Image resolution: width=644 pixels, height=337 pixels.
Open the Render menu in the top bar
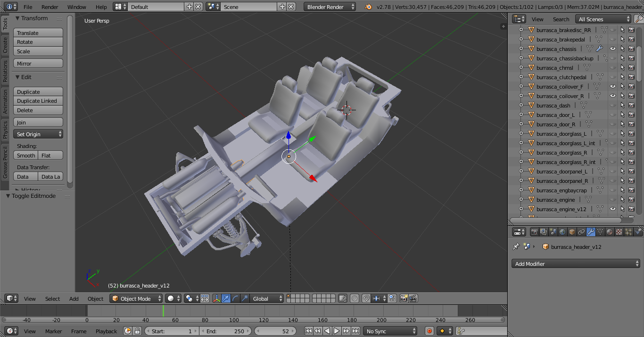point(50,7)
